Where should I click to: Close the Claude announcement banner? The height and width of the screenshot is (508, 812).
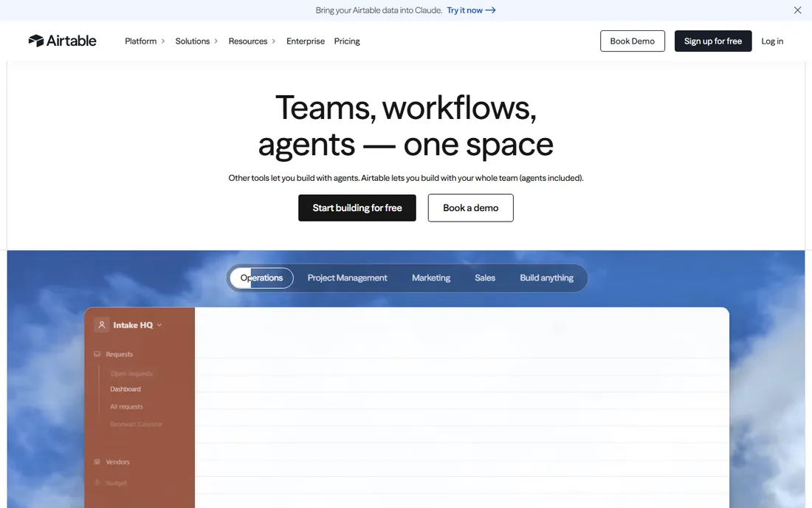point(797,10)
